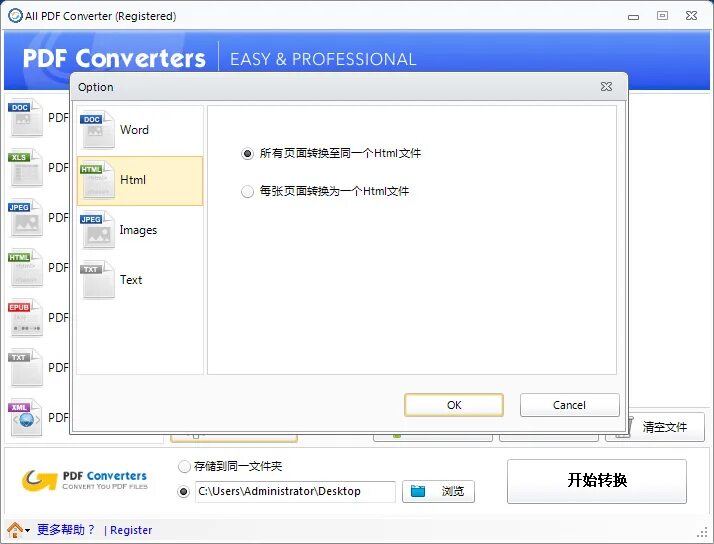Click the PDF Converters arrow logo at bottom
The height and width of the screenshot is (544, 714).
pyautogui.click(x=40, y=481)
